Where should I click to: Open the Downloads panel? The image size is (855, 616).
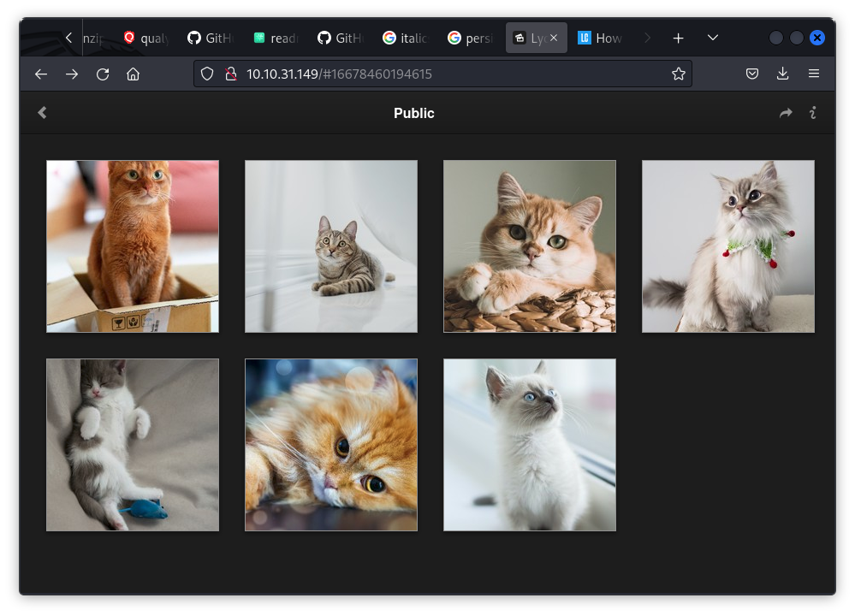click(x=782, y=74)
